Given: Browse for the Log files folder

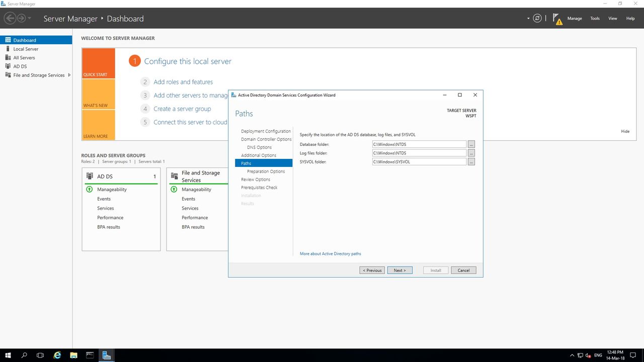Looking at the screenshot, I should [x=471, y=153].
